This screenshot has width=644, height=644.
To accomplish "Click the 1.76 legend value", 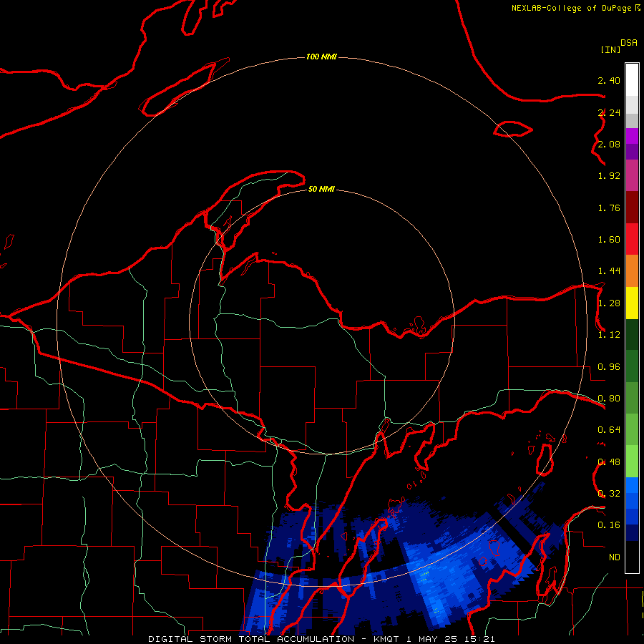I will pos(609,208).
